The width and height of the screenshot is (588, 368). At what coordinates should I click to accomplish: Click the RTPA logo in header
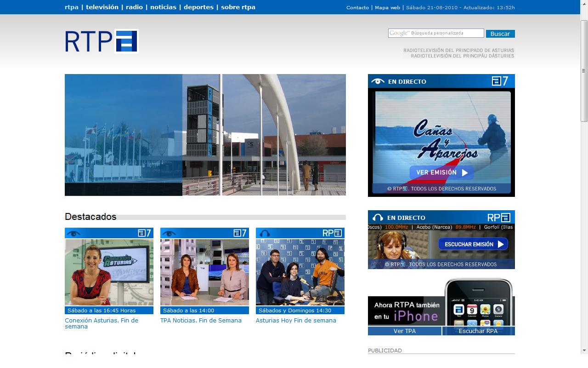102,41
